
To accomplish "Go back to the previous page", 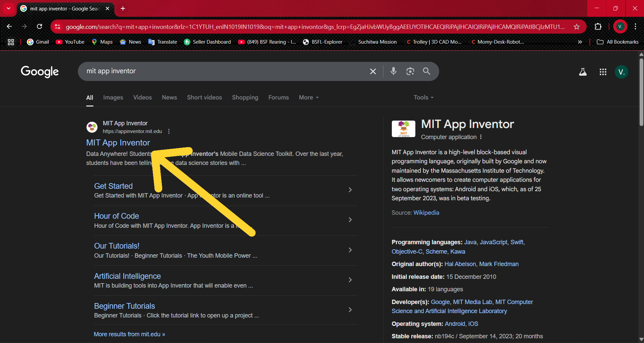I will 9,27.
